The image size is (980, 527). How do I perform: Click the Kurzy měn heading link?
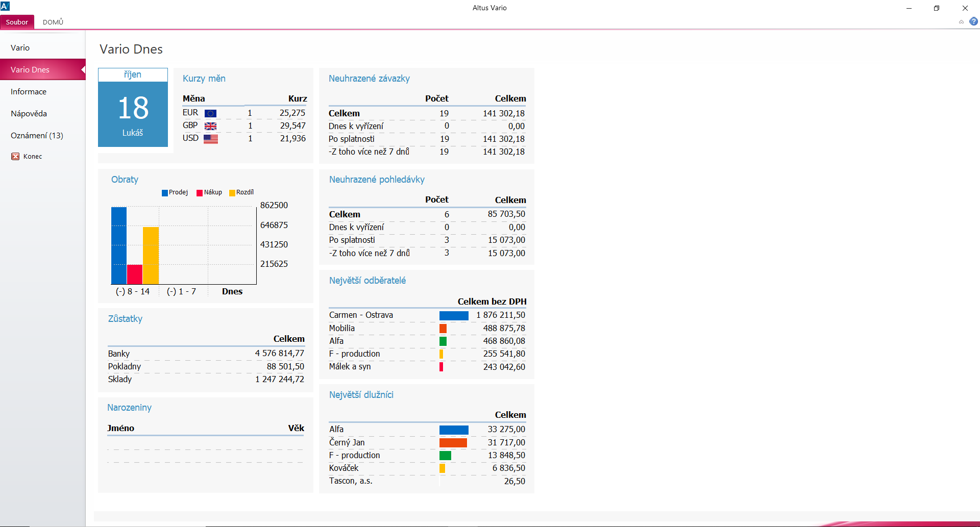204,79
